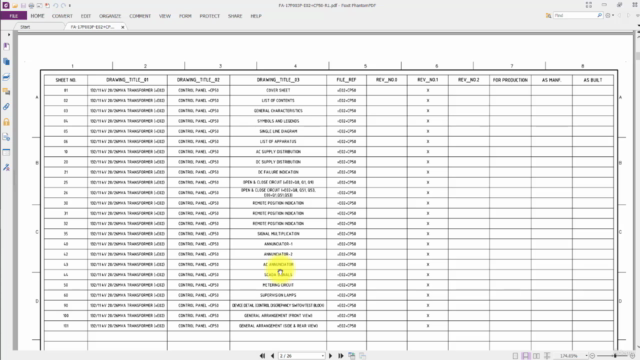Open the COMMENT ribbon tab
This screenshot has width=640, height=360.
pyautogui.click(x=140, y=16)
